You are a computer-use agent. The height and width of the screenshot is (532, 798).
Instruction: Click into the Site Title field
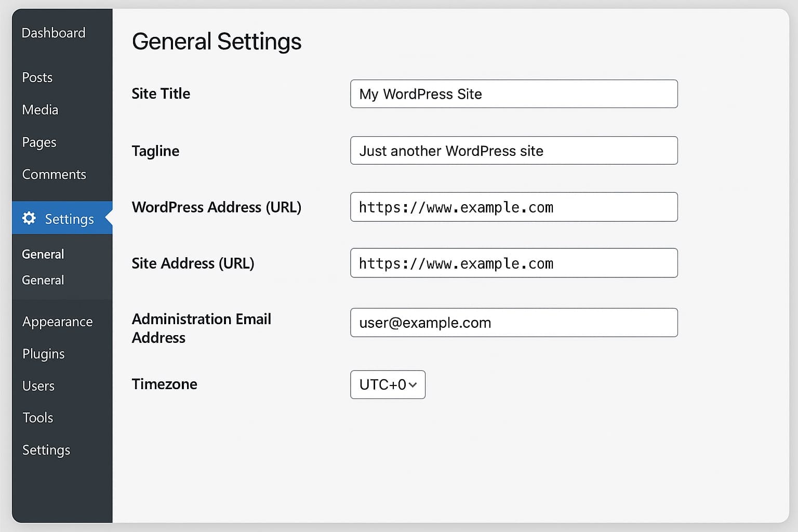513,94
